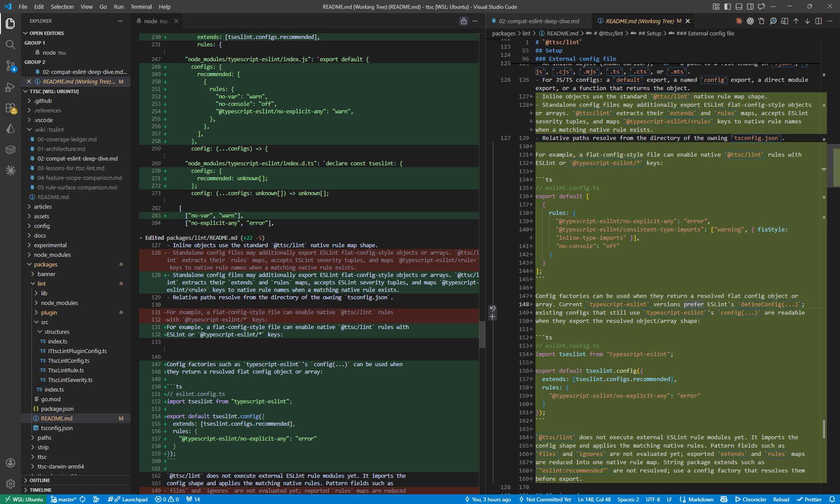The height and width of the screenshot is (504, 840).
Task: Click master* branch in status bar
Action: point(63,499)
